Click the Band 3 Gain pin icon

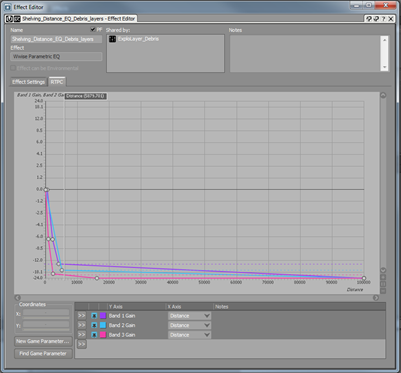tap(94, 335)
